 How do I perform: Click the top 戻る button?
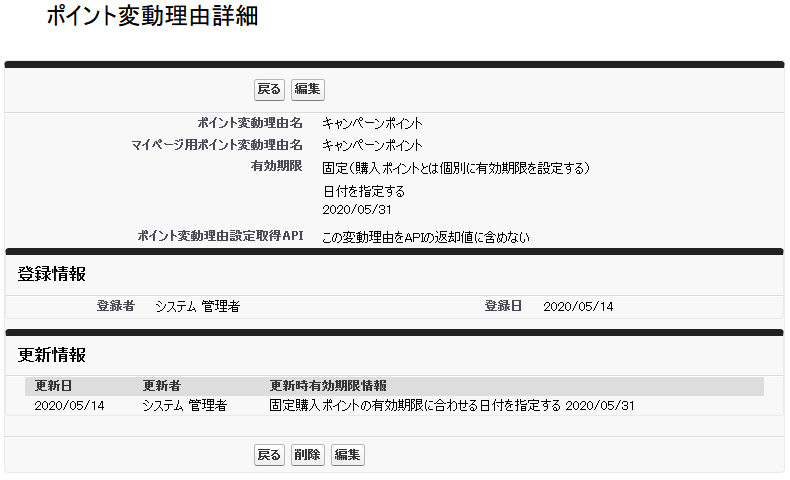(x=269, y=90)
